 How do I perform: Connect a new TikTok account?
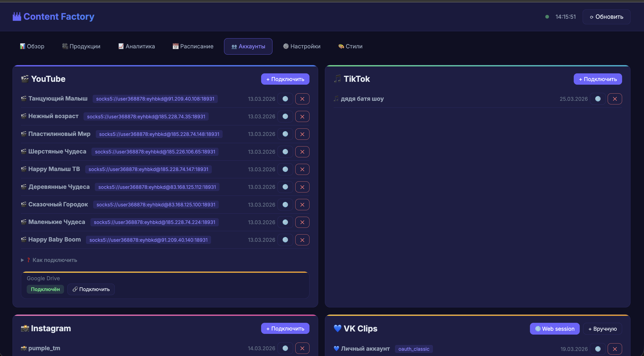pyautogui.click(x=598, y=79)
